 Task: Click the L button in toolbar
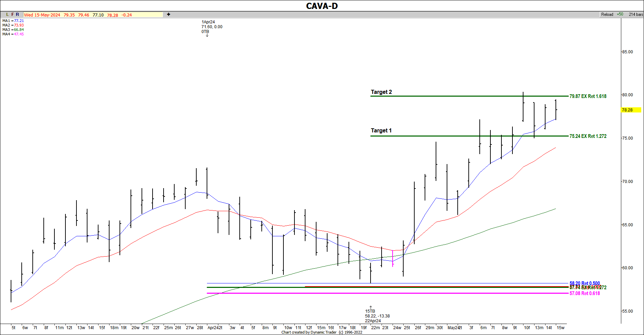tap(7, 14)
